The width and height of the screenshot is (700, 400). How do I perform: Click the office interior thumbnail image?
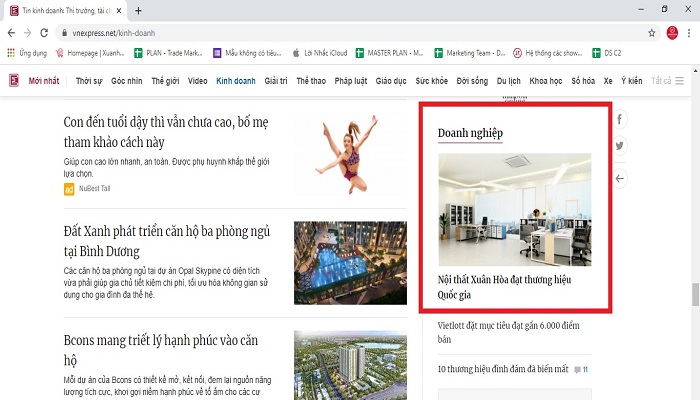(514, 209)
